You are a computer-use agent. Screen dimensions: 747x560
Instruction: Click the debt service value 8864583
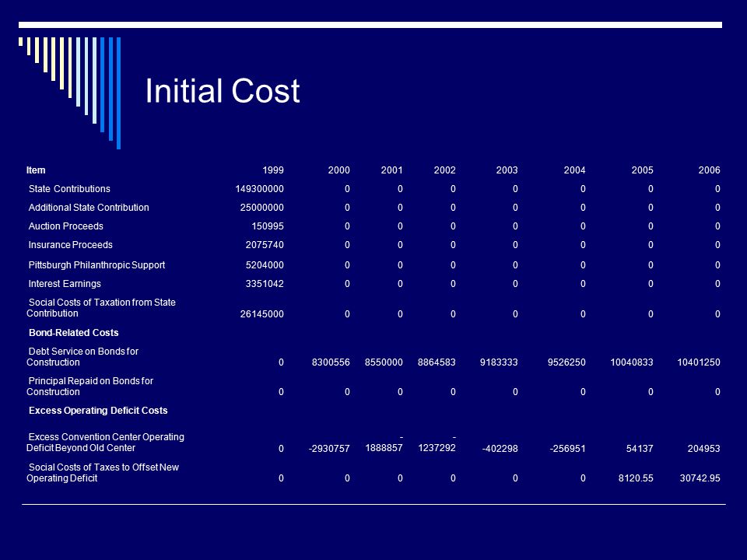(437, 362)
